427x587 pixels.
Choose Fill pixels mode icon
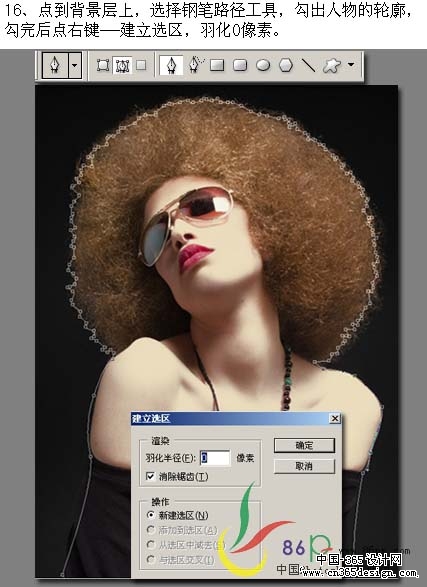tap(141, 65)
